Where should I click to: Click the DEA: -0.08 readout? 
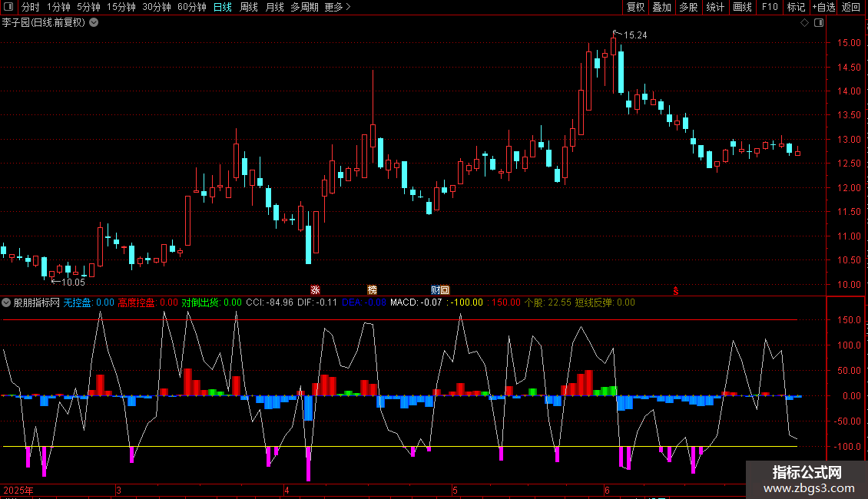point(363,302)
